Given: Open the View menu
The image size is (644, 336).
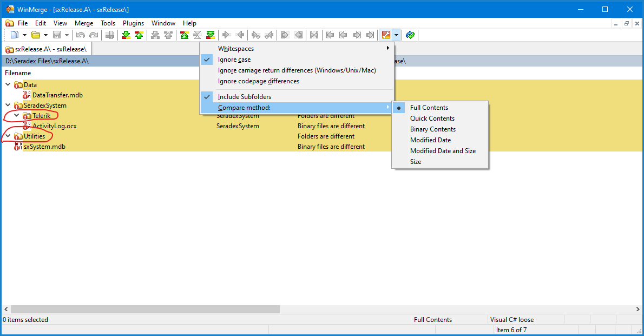Looking at the screenshot, I should point(61,23).
